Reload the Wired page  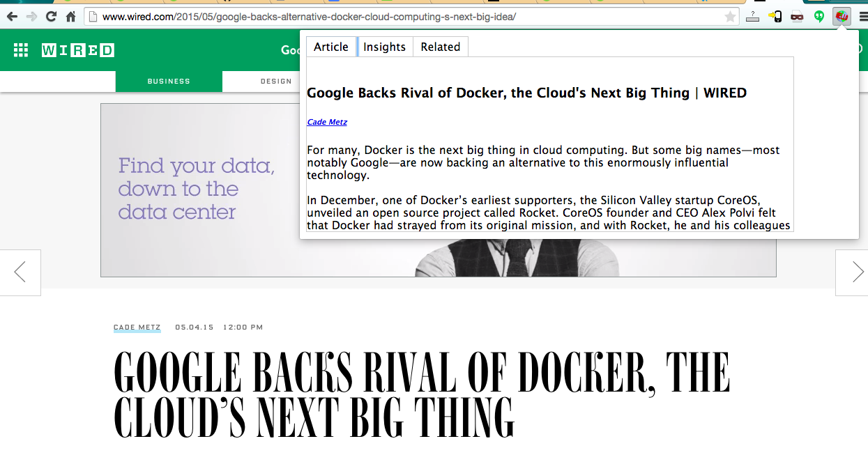pyautogui.click(x=51, y=16)
